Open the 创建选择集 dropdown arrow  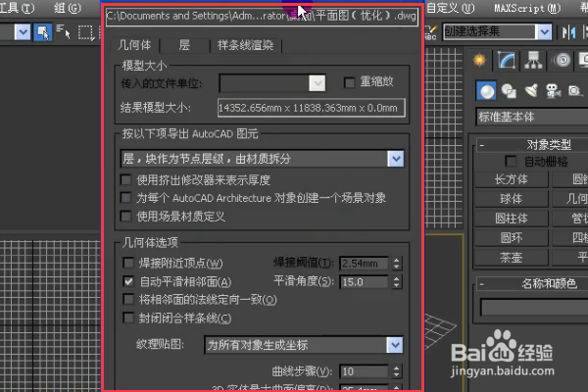tap(544, 32)
